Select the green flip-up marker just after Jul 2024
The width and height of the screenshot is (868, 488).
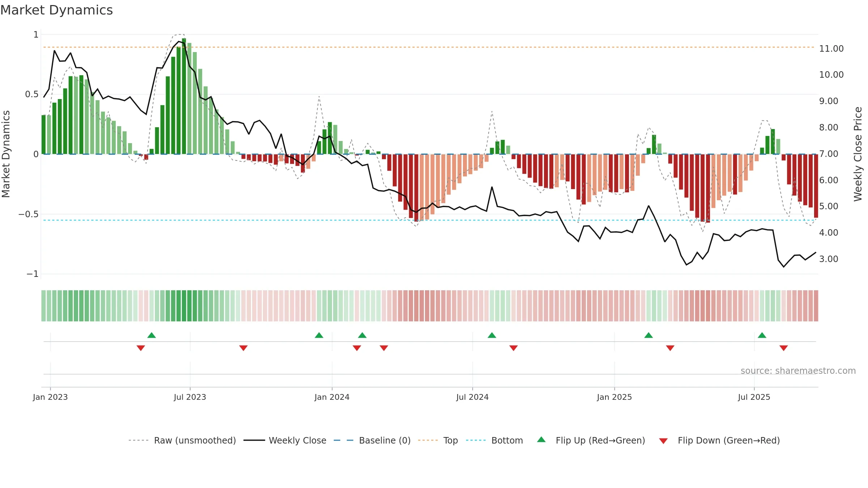pyautogui.click(x=492, y=335)
